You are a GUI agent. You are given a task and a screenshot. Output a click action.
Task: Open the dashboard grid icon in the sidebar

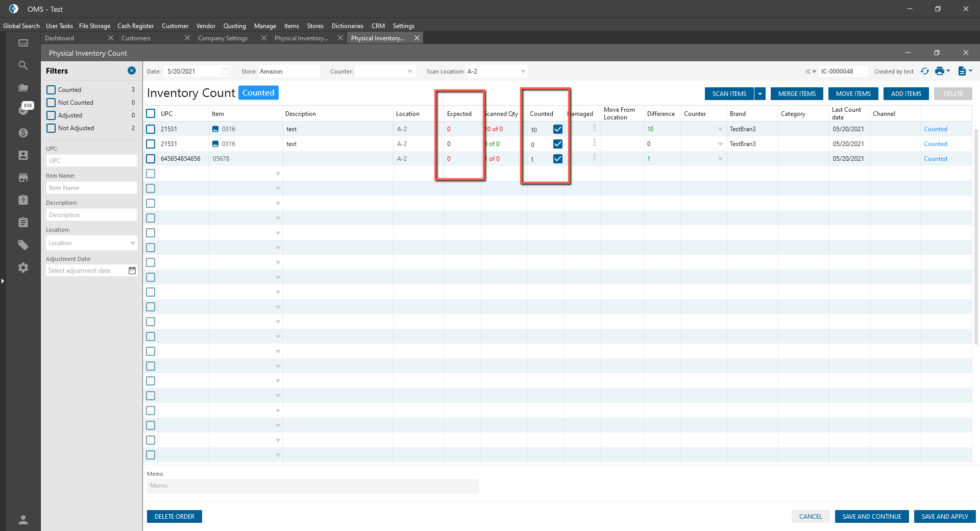coord(23,43)
